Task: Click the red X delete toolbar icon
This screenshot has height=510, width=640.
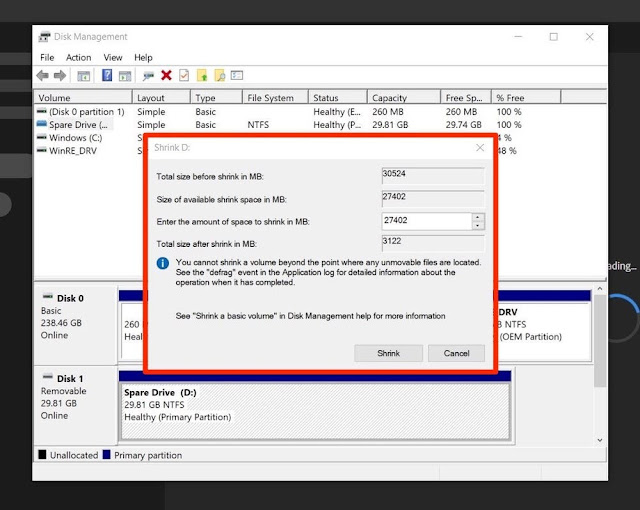Action: (166, 75)
